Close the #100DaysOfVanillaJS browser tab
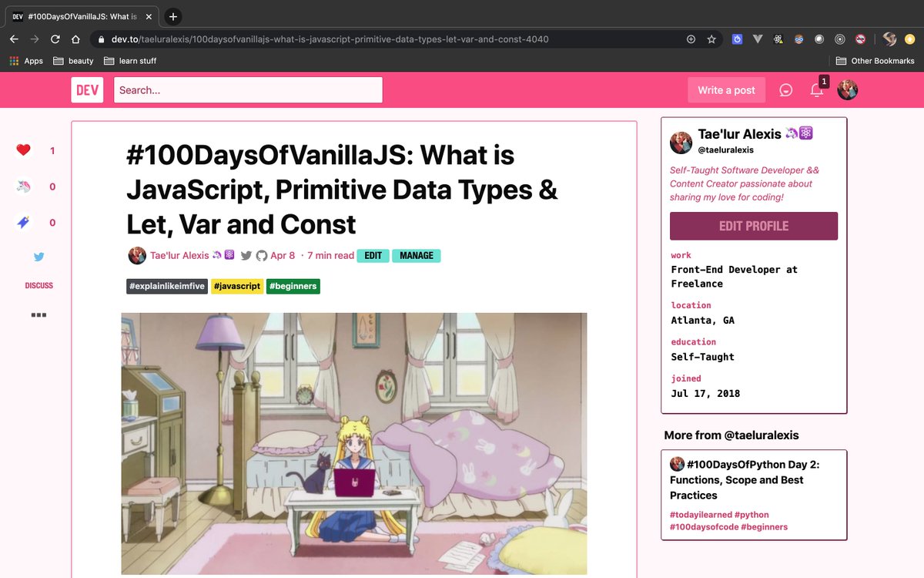This screenshot has height=578, width=924. [148, 16]
